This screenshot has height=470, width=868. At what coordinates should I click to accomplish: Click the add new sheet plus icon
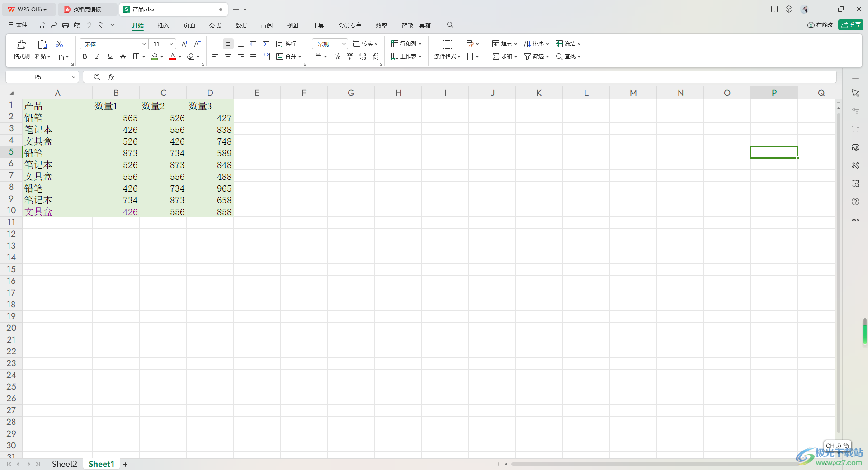tap(125, 464)
